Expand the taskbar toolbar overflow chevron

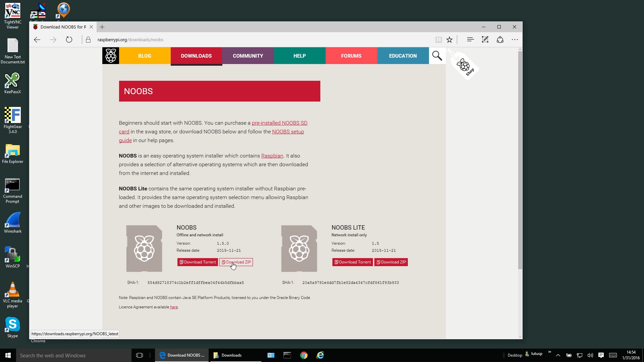coord(549,352)
